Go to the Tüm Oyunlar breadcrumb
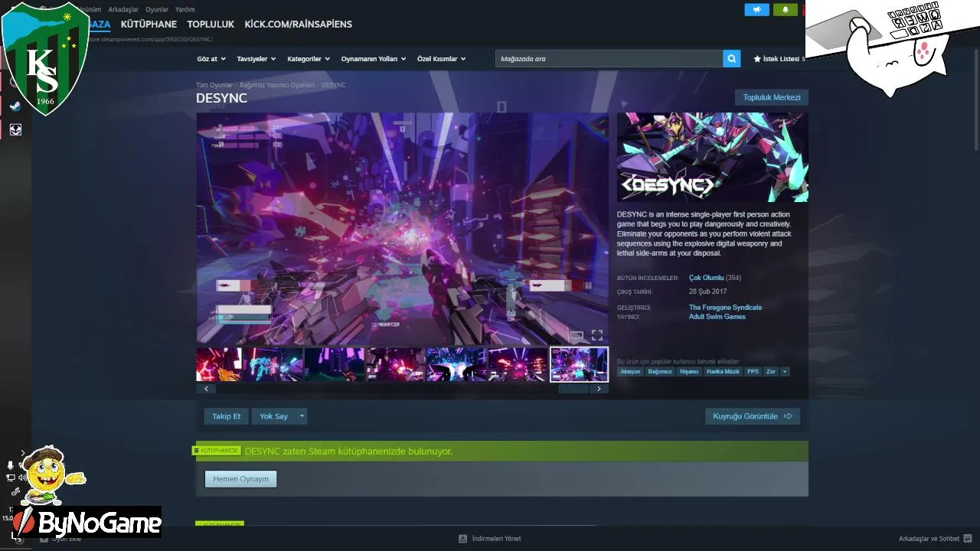Viewport: 980px width, 551px height. [x=214, y=85]
